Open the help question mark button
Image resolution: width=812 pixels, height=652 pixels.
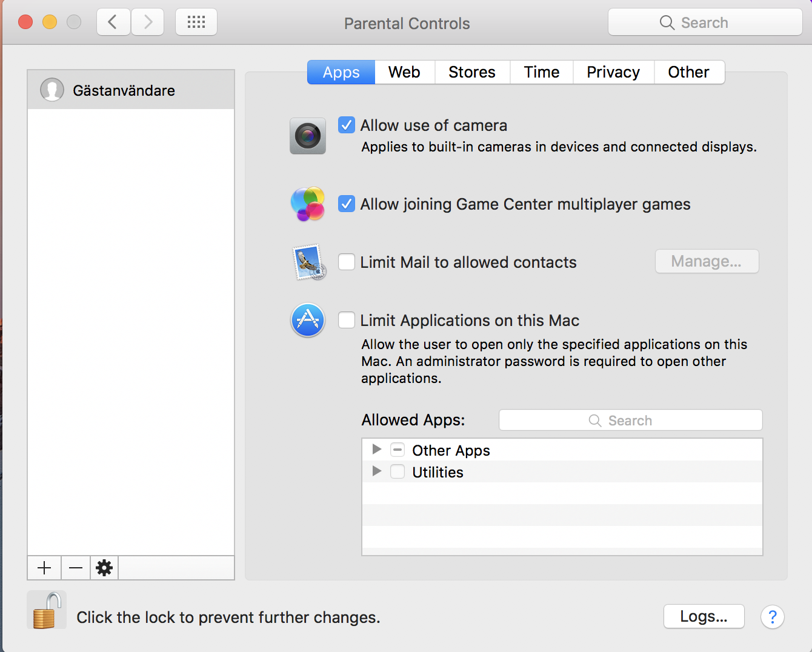[773, 617]
